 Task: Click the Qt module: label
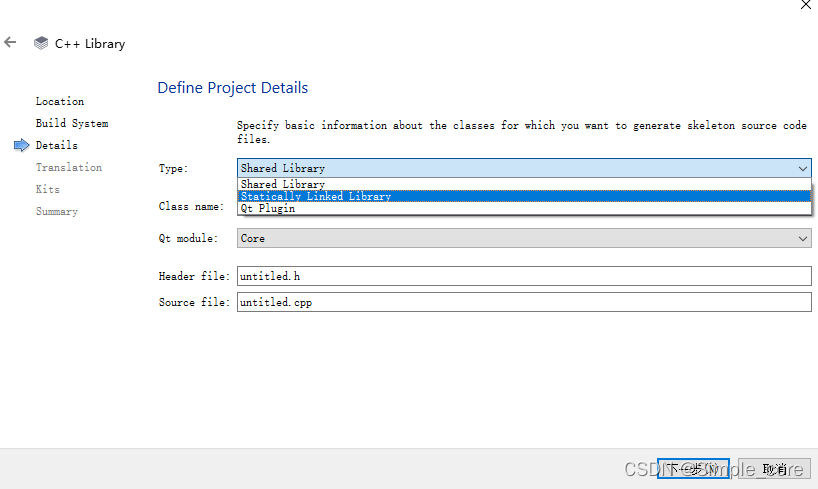pos(188,238)
